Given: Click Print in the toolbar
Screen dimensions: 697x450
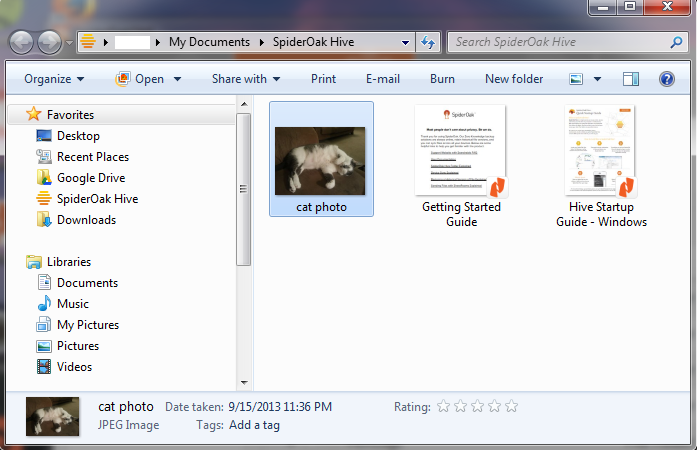Looking at the screenshot, I should tap(323, 79).
